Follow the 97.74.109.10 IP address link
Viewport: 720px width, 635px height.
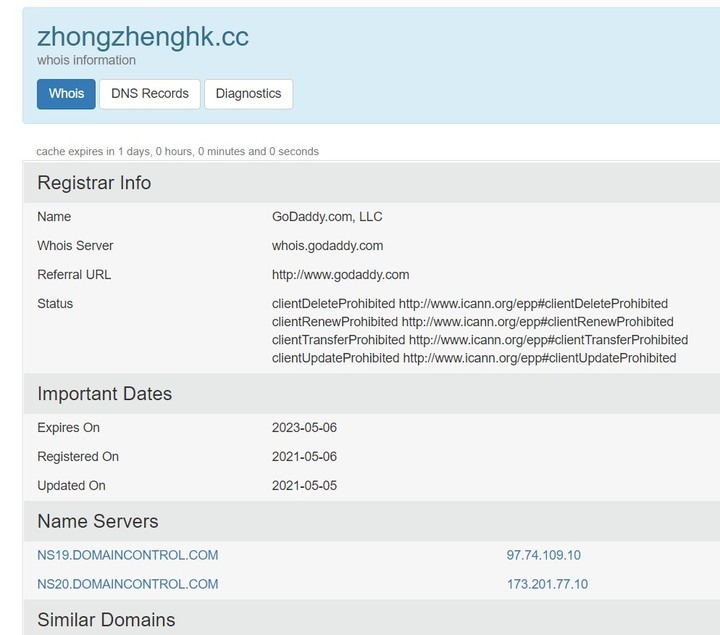pyautogui.click(x=544, y=555)
